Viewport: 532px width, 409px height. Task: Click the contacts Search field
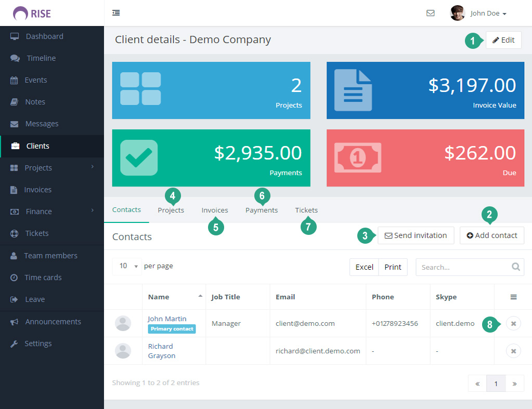click(x=470, y=267)
